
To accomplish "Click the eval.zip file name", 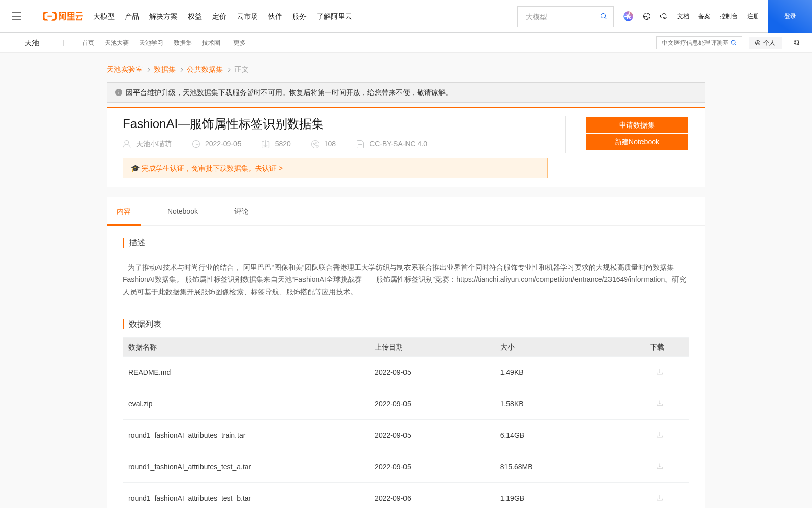I will (141, 404).
